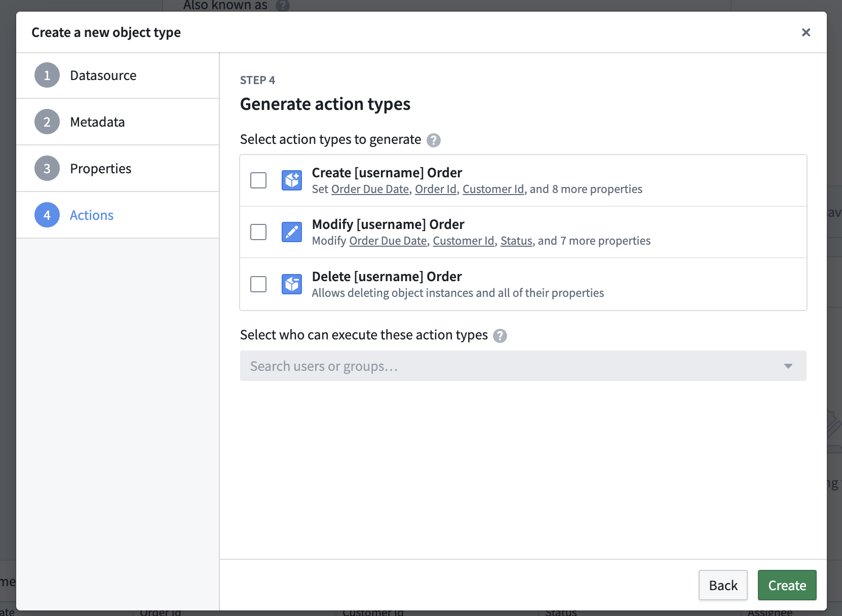Go to the Metadata step
Screen dimensions: 842x616
click(x=97, y=122)
